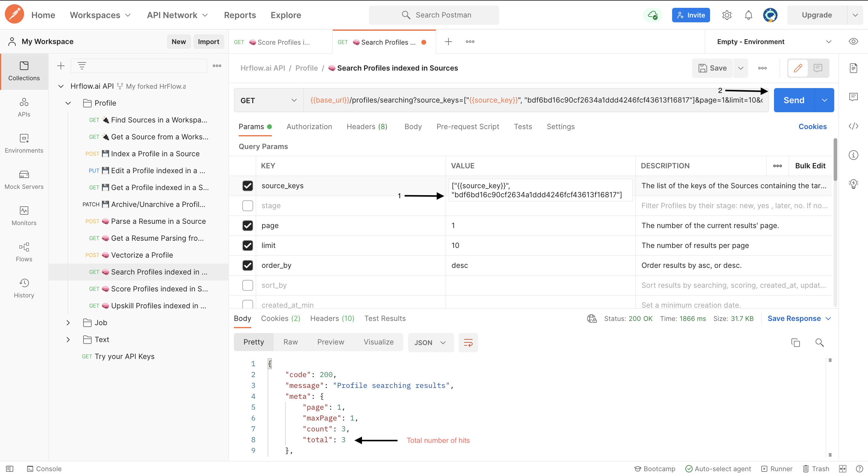Open comments icon in right sidebar
The image size is (868, 476).
pos(853,97)
